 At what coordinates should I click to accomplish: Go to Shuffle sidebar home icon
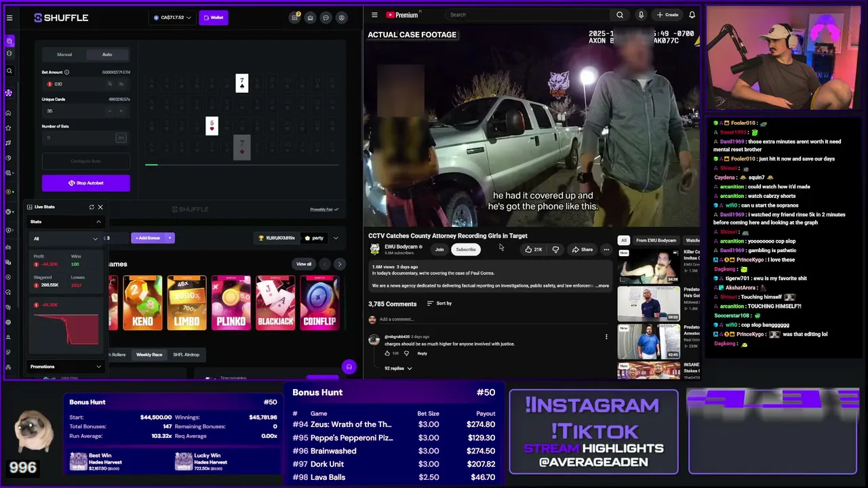click(x=9, y=113)
